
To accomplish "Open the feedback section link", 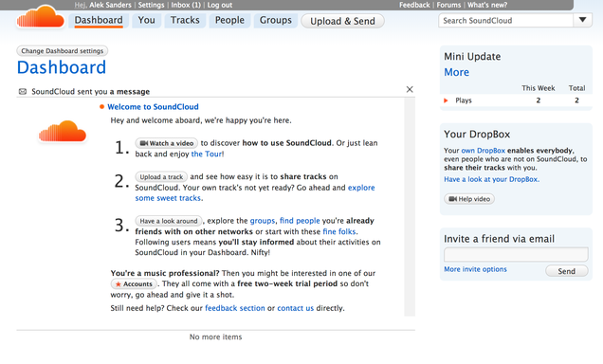I will pyautogui.click(x=235, y=308).
